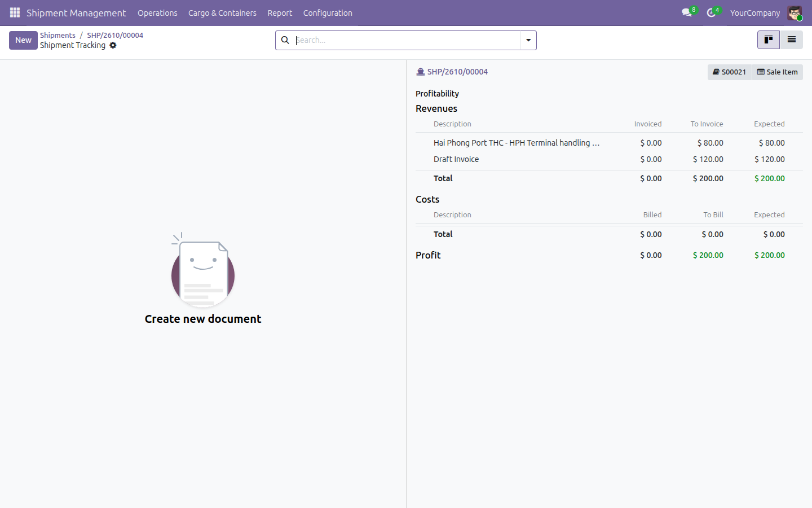This screenshot has width=812, height=508.
Task: Open the Configuration menu
Action: tap(328, 13)
